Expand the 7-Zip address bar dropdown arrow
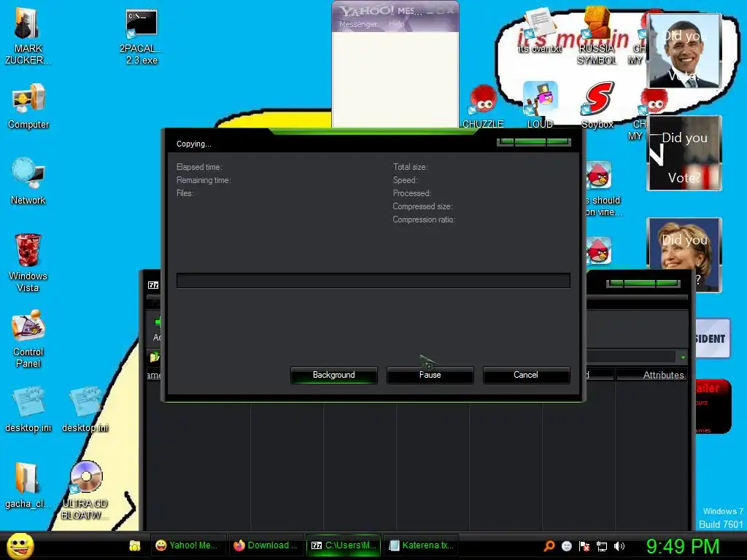The image size is (747, 560). (683, 357)
